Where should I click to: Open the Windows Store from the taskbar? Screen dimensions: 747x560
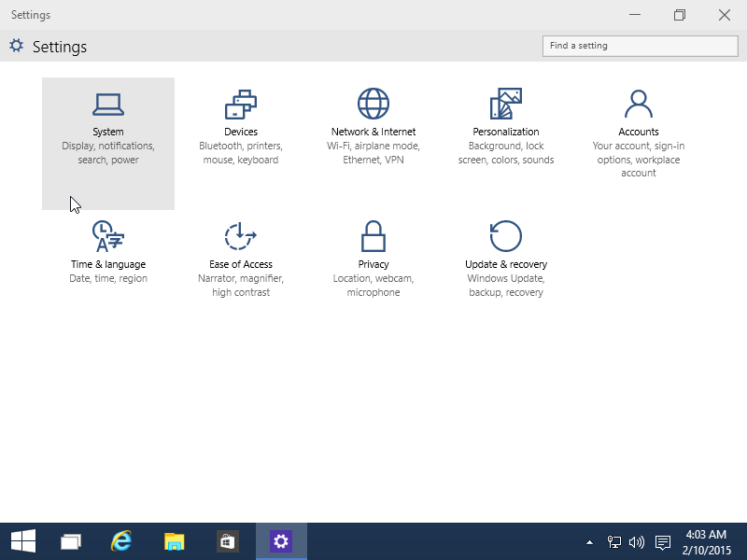(227, 541)
